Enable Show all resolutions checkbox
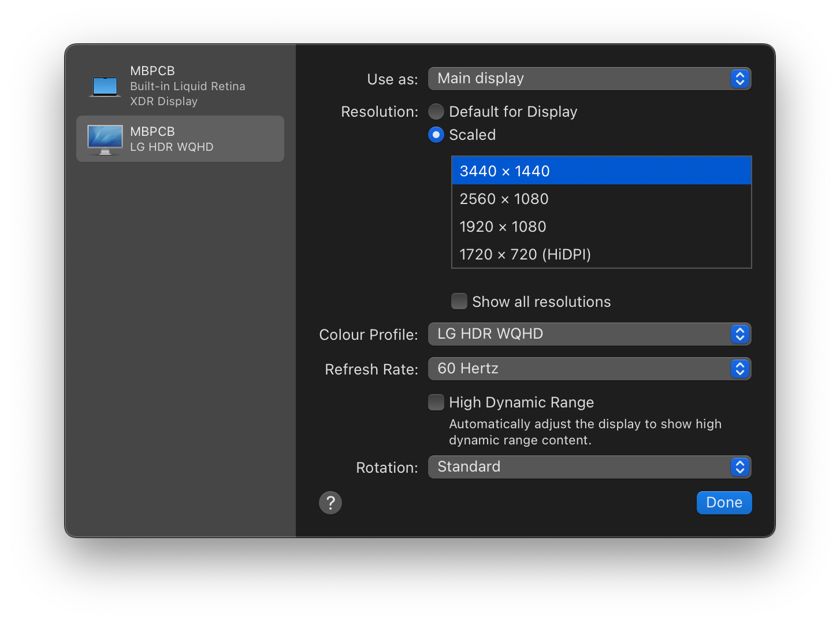This screenshot has width=840, height=623. pos(459,302)
